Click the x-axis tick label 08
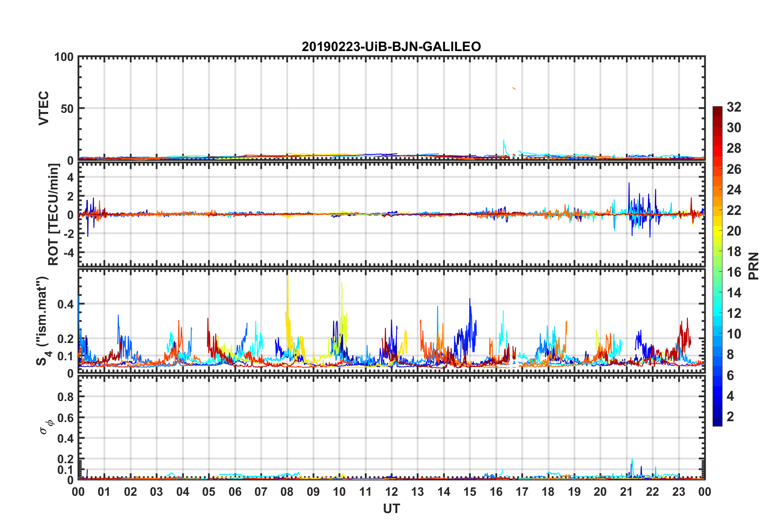Screen dimensions: 783x532 pos(287,492)
